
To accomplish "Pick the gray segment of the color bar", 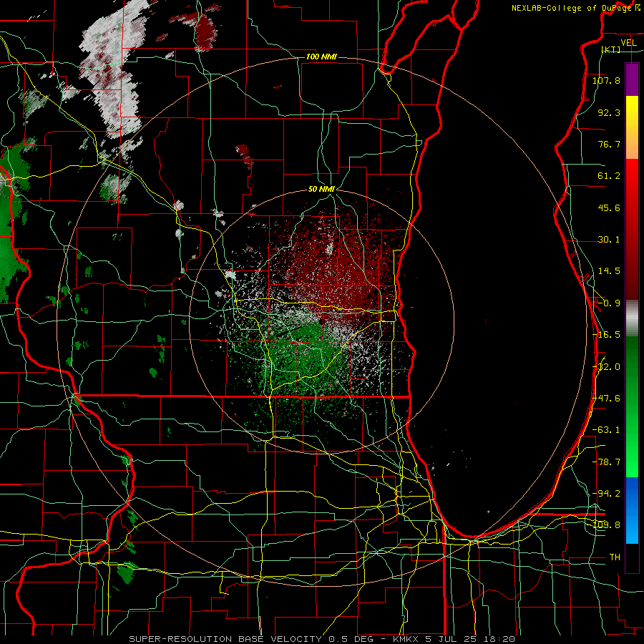I will pos(632,318).
